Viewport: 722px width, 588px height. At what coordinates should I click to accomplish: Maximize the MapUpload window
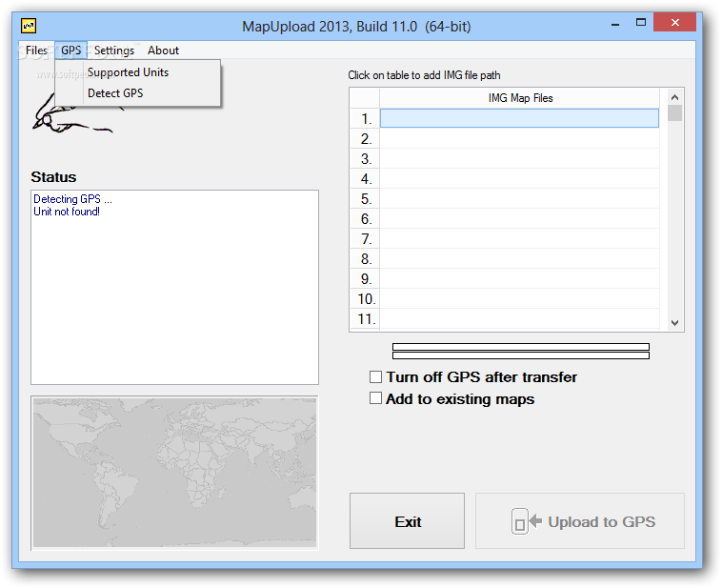(x=640, y=23)
